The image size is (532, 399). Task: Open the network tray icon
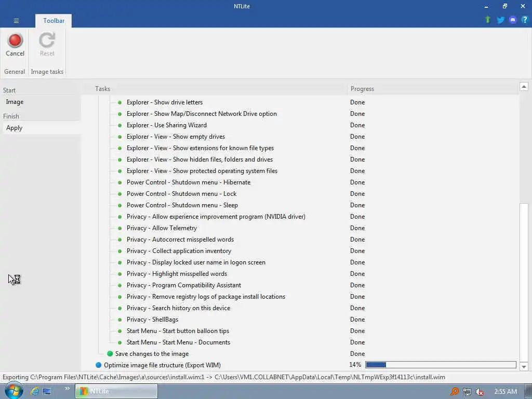click(467, 392)
